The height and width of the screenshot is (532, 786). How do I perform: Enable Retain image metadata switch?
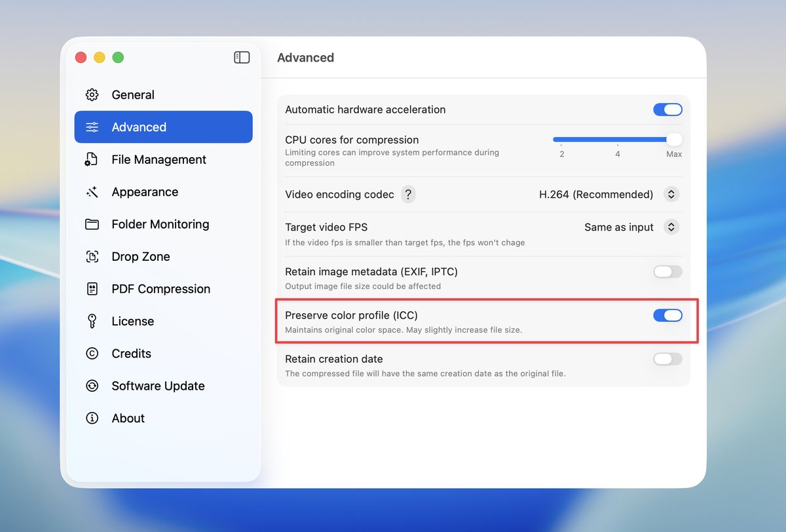(667, 272)
